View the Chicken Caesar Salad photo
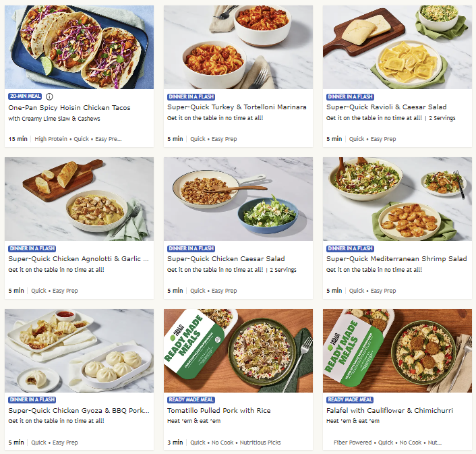The width and height of the screenshot is (476, 454). pyautogui.click(x=238, y=199)
